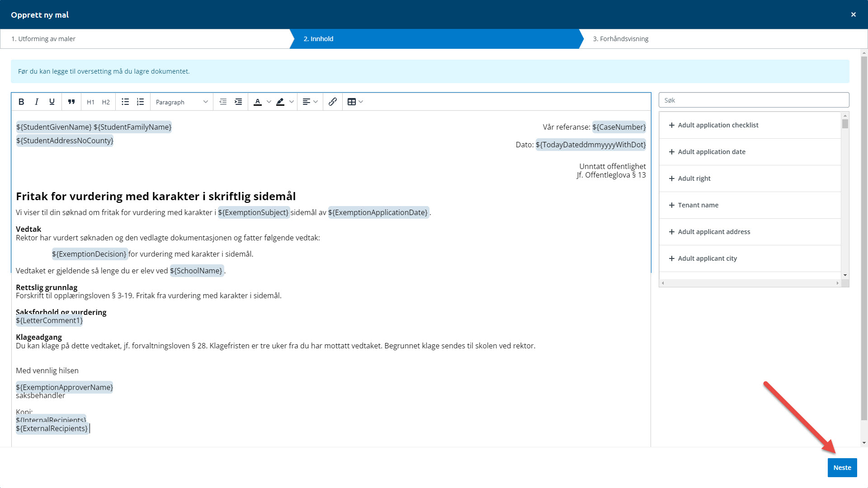Apply Heading 2 style
Image resolution: width=868 pixels, height=488 pixels.
106,102
